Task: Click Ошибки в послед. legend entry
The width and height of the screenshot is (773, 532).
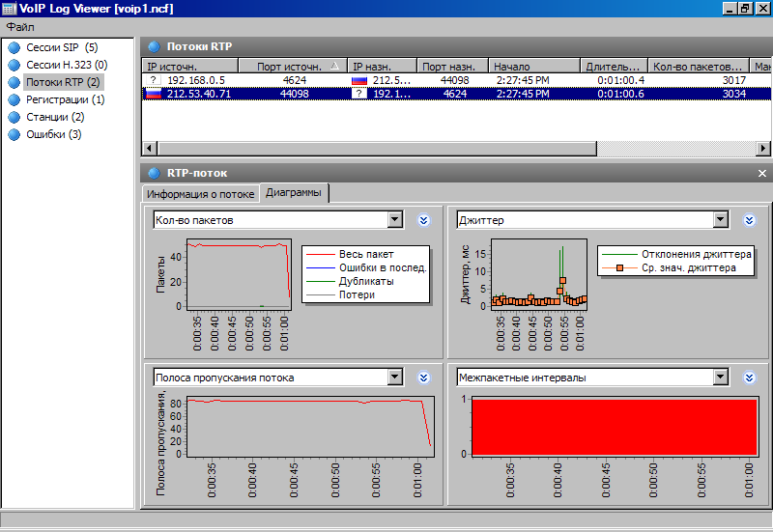Action: [366, 267]
